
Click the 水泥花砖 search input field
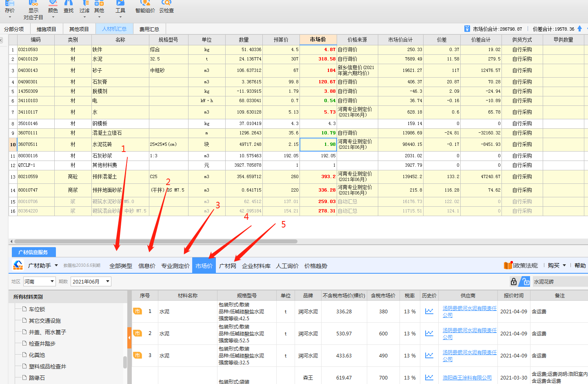click(560, 281)
